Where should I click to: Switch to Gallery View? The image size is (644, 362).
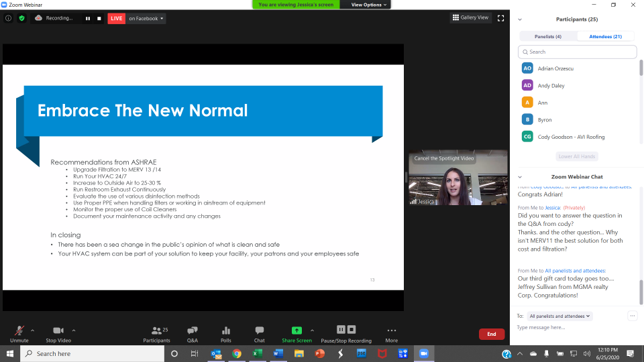tap(471, 17)
